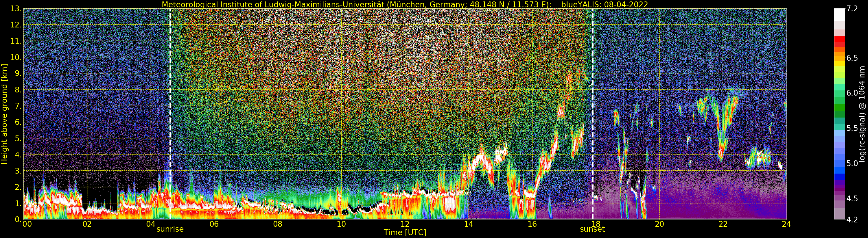The image size is (868, 238).
Task: Click the '10' time tick label
Action: [x=341, y=224]
